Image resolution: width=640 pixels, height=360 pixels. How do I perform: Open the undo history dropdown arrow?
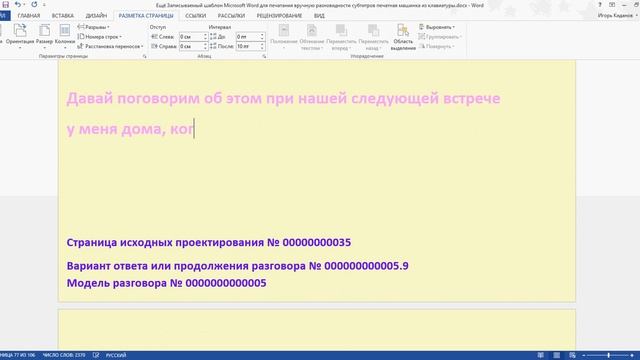24,5
